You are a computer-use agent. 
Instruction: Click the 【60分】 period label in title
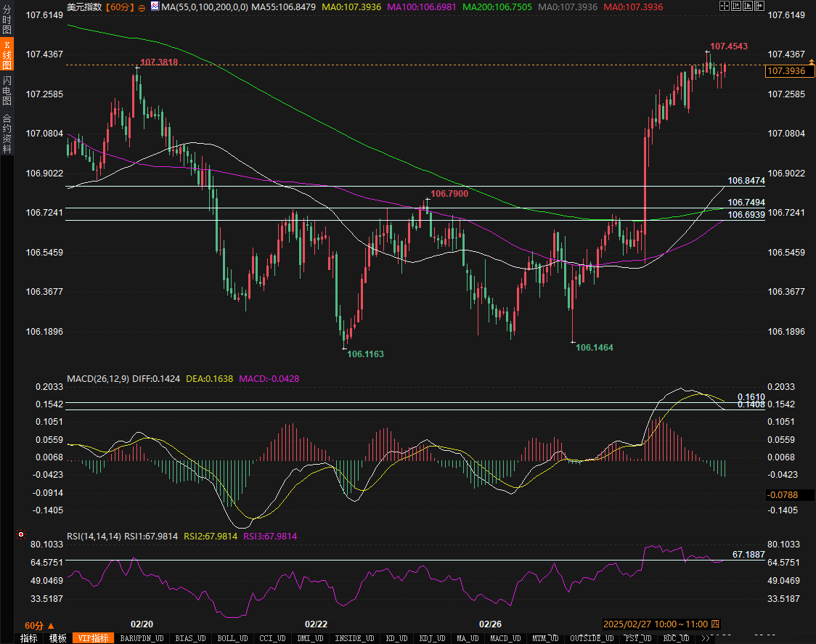click(119, 7)
